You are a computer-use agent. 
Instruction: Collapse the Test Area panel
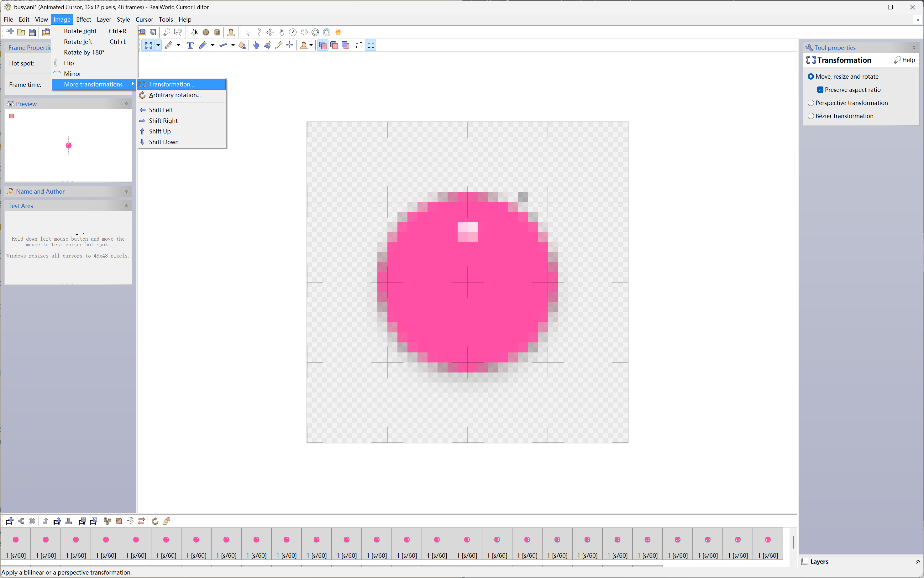(x=127, y=206)
